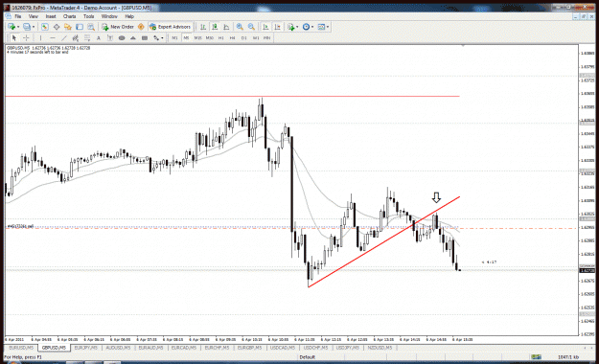Switch chart to candlesticks
Screen dimensions: 599x364
215,27
